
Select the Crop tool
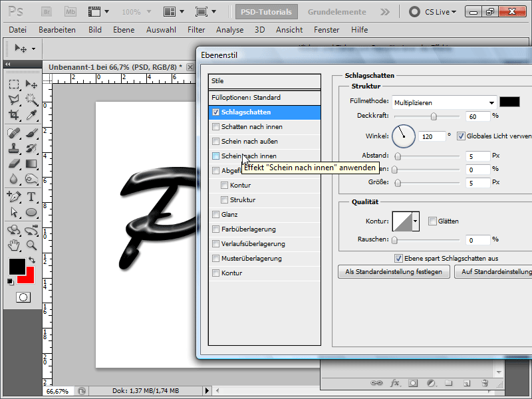(x=13, y=115)
